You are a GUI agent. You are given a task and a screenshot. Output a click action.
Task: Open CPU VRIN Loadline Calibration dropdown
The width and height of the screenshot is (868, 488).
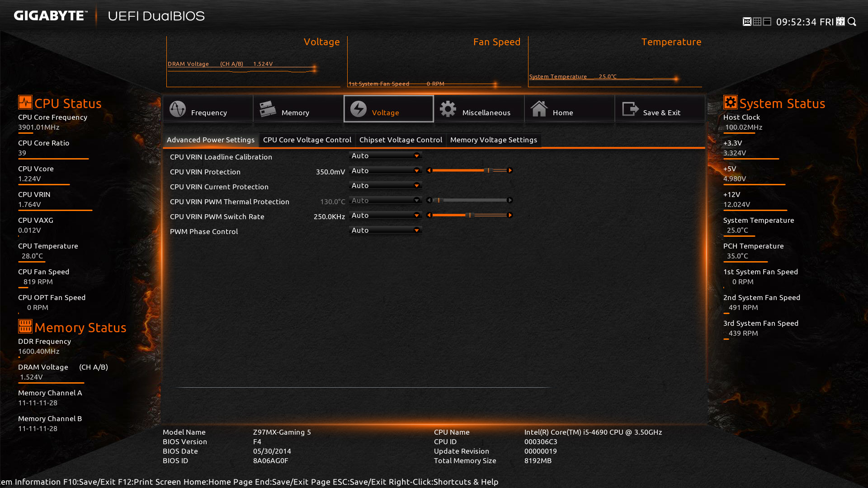[386, 155]
